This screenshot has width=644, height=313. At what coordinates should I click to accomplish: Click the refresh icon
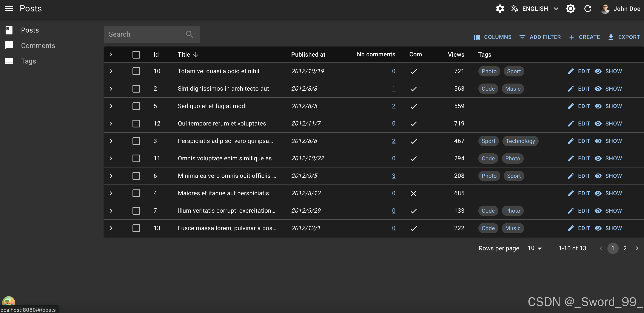point(588,9)
